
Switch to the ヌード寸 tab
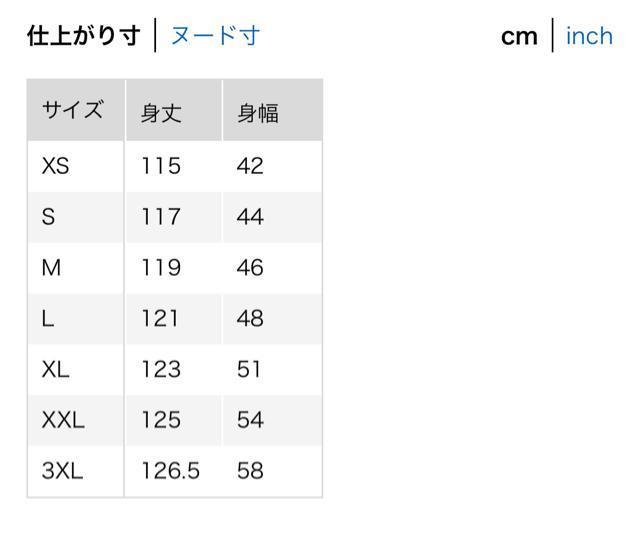(215, 36)
